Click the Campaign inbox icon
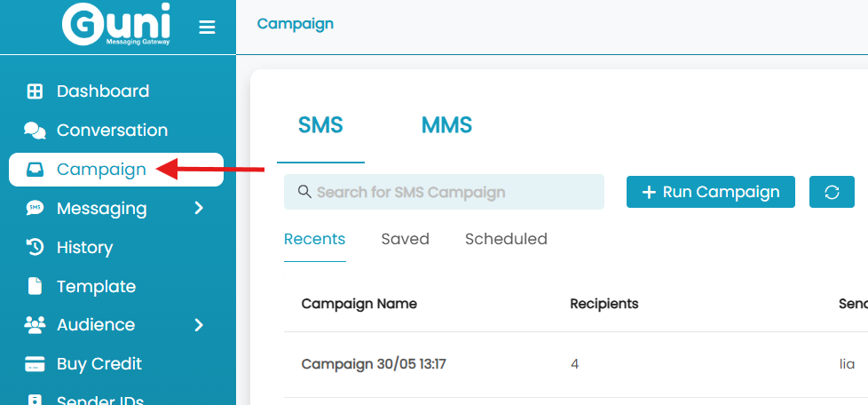Viewport: 868px width, 405px height. [x=35, y=170]
